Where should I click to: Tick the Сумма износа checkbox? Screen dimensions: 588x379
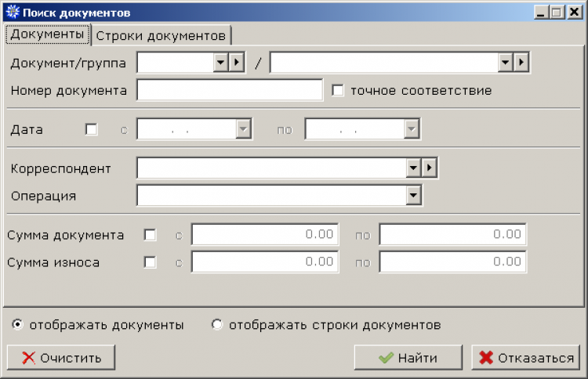pyautogui.click(x=151, y=262)
